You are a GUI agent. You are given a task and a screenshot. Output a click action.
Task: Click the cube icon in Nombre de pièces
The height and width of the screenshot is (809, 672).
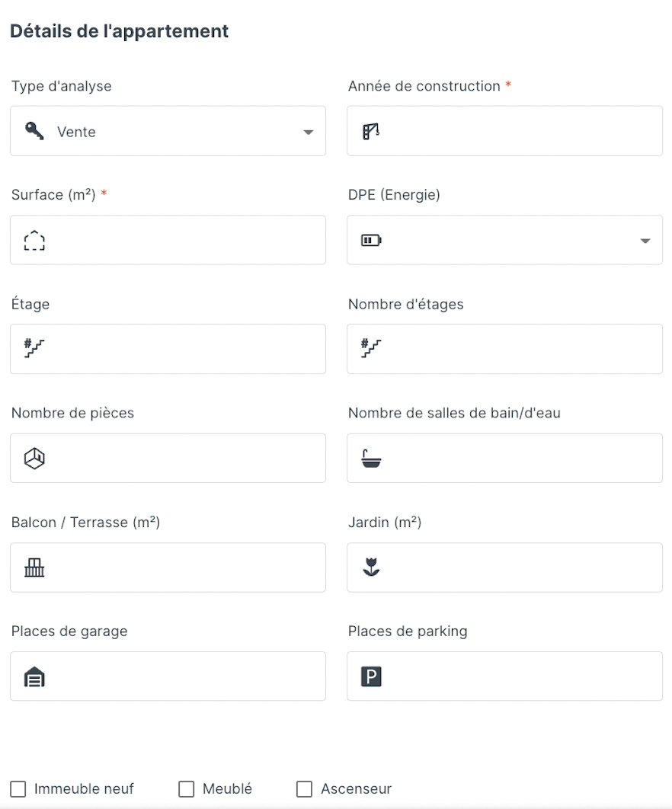pyautogui.click(x=34, y=458)
